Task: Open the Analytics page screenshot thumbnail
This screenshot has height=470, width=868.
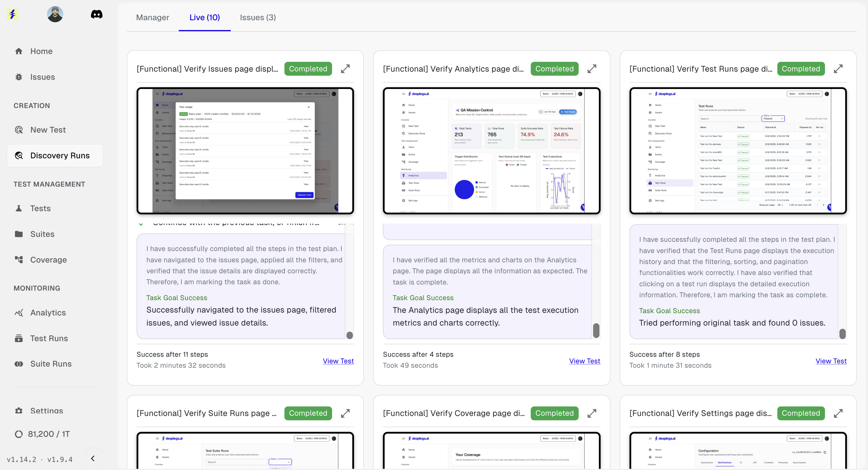Action: (491, 151)
